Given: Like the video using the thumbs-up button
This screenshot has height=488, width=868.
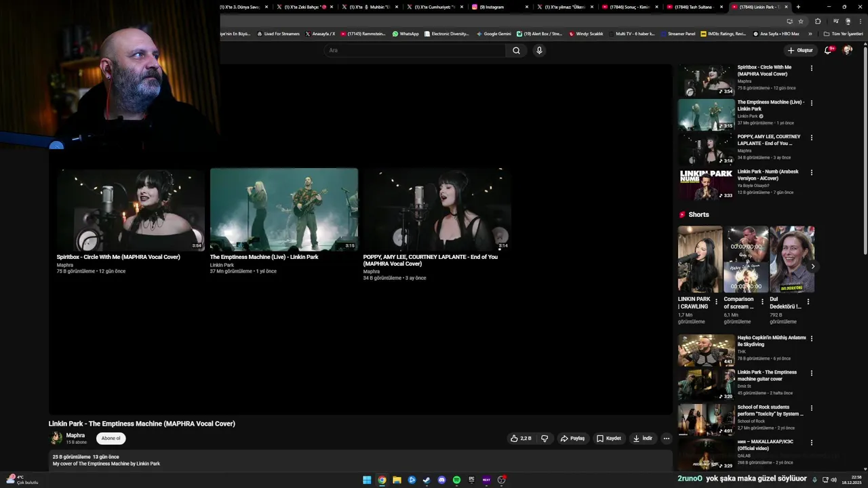Looking at the screenshot, I should click(521, 439).
